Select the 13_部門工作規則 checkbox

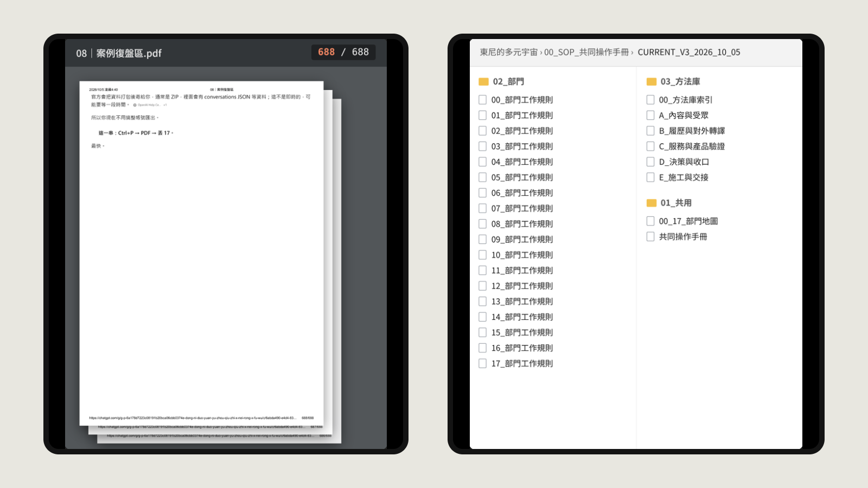tap(482, 301)
